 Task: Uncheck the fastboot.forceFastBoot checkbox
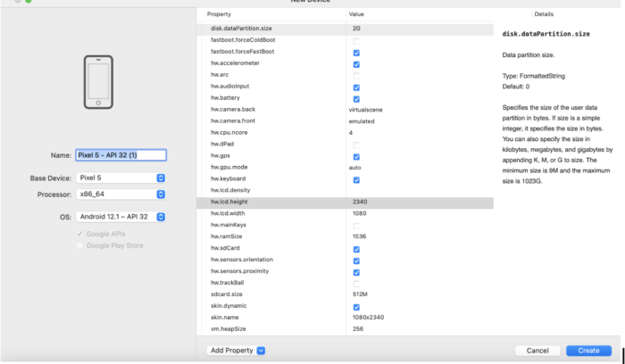point(356,53)
